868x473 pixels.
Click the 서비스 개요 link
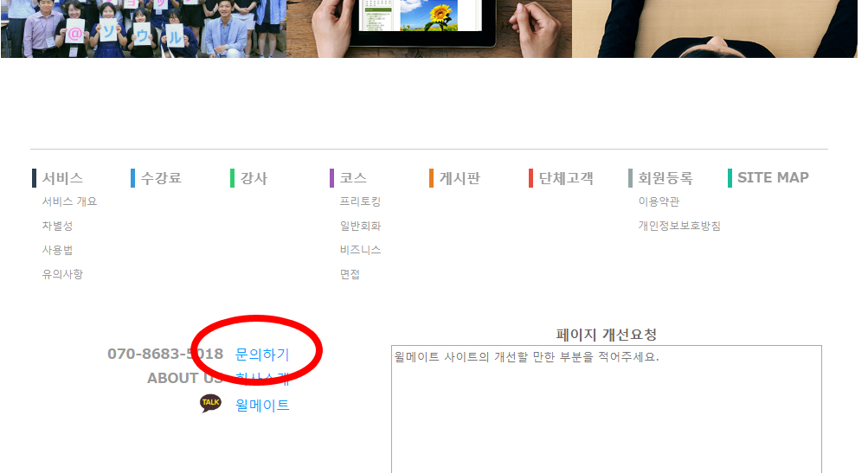[70, 201]
